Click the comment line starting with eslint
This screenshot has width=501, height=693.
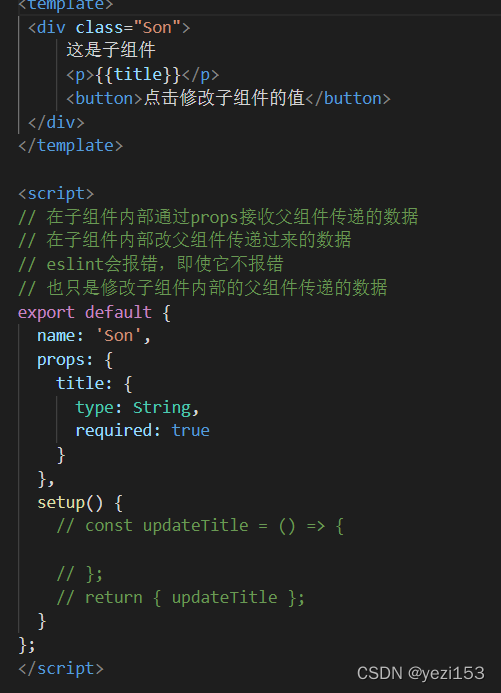151,264
